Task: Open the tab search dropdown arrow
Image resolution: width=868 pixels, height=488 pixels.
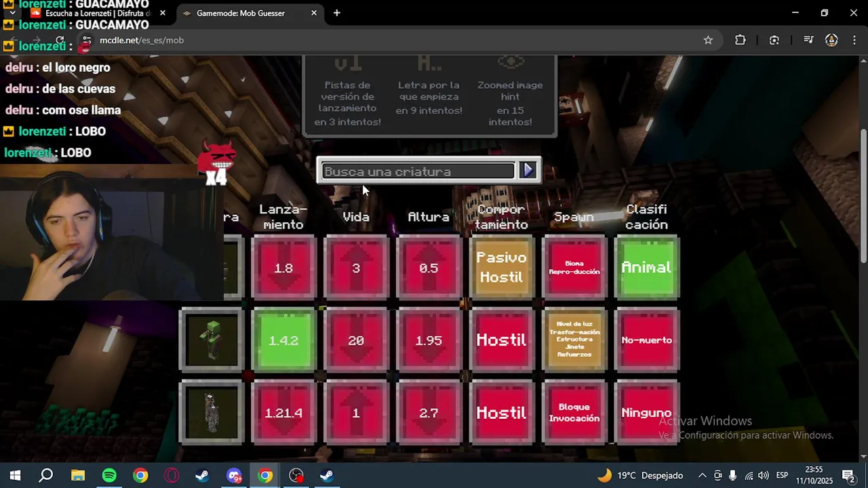Action: click(x=12, y=13)
